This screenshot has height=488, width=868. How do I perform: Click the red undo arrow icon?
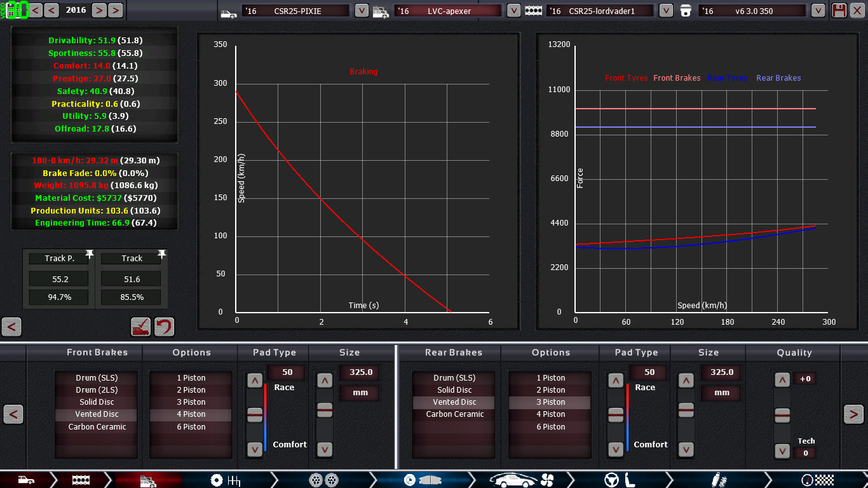(164, 327)
